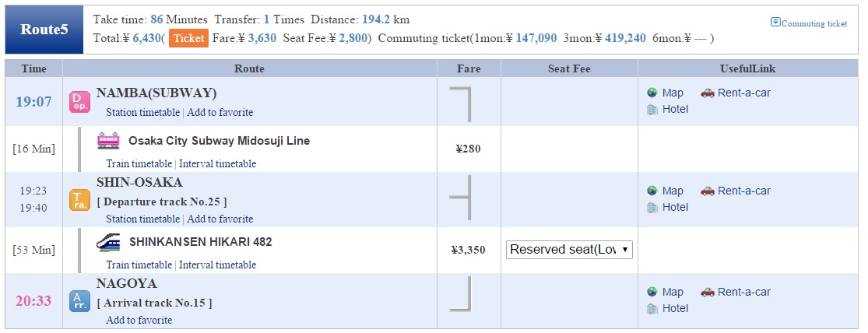The image size is (868, 333).
Task: Expand the Commuting ticket option
Action: [809, 23]
